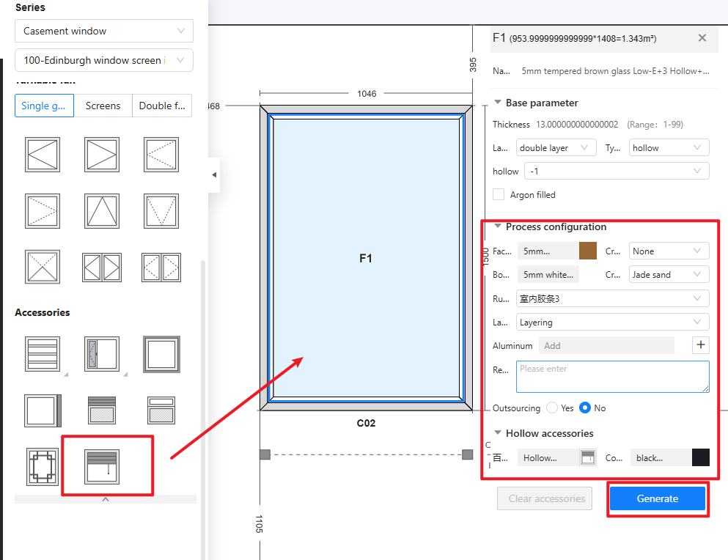The height and width of the screenshot is (560, 728).
Task: Select the double casement sash icon
Action: point(102,267)
